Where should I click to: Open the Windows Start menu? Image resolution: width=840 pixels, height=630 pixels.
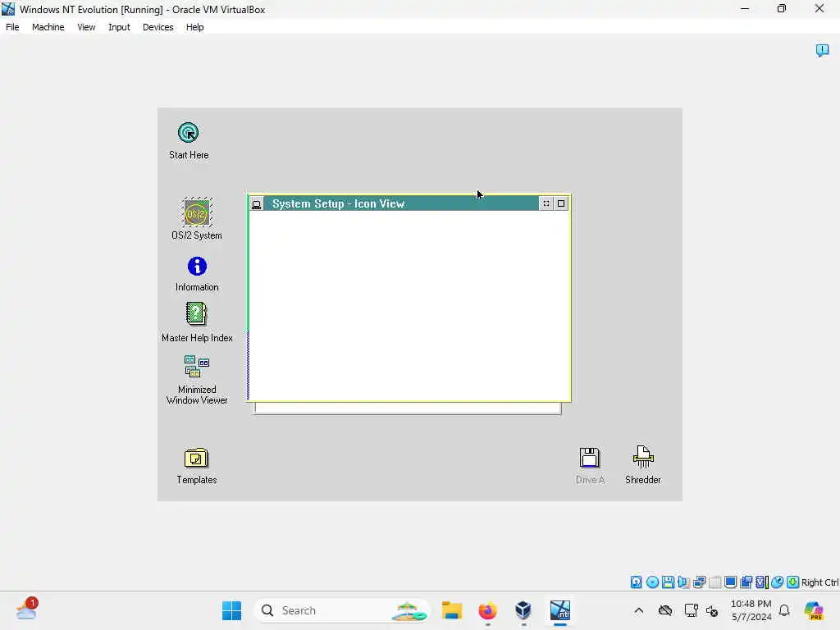click(x=232, y=610)
